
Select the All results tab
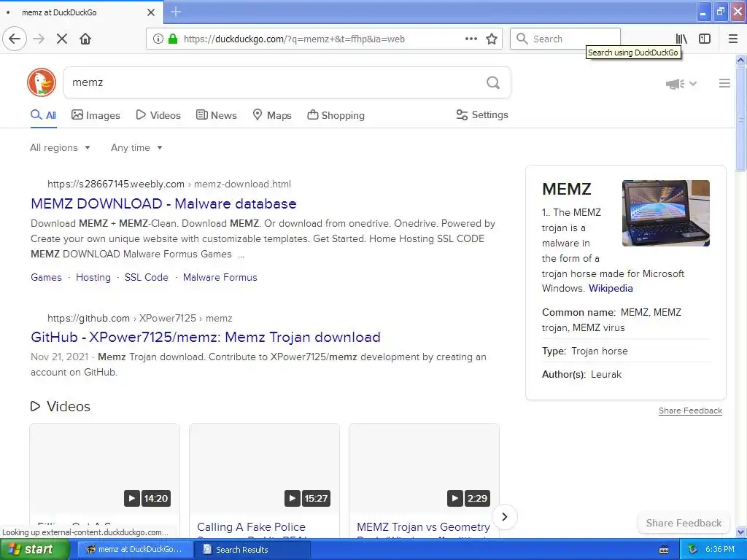(x=43, y=115)
